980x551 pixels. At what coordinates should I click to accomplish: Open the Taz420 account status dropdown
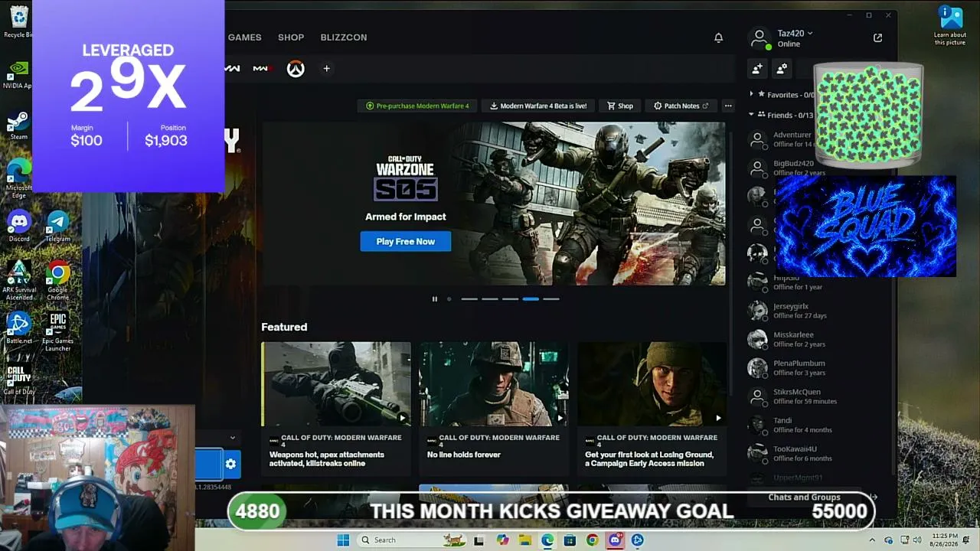[810, 33]
